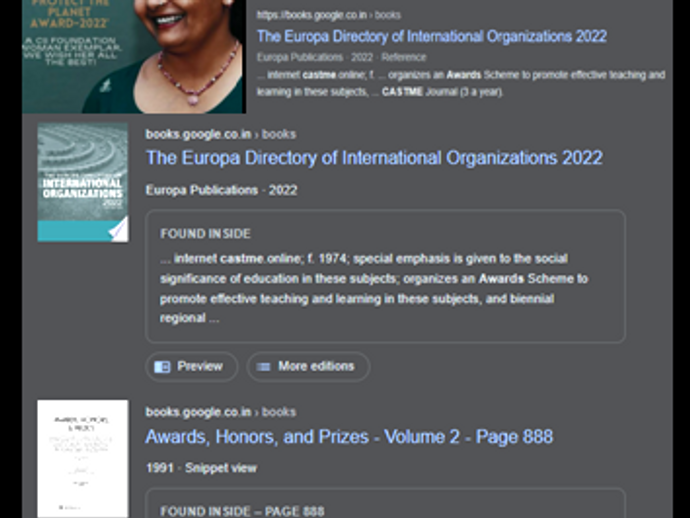690x518 pixels.
Task: Click the top snippet mentioning CASTME Journal
Action: [x=461, y=84]
